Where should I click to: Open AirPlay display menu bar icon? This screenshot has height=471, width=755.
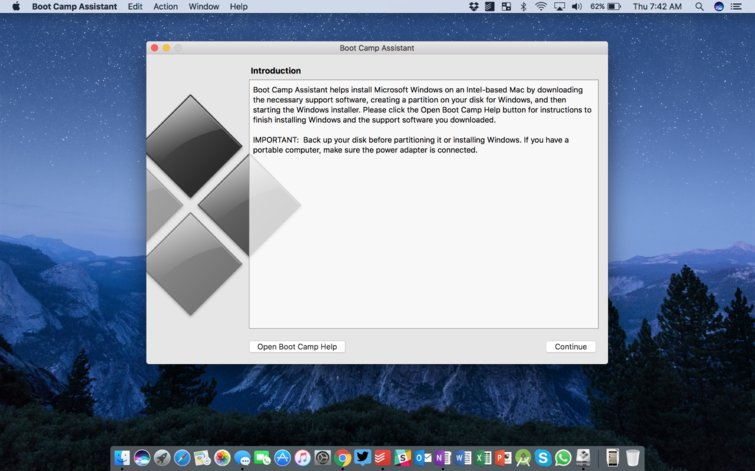(559, 6)
